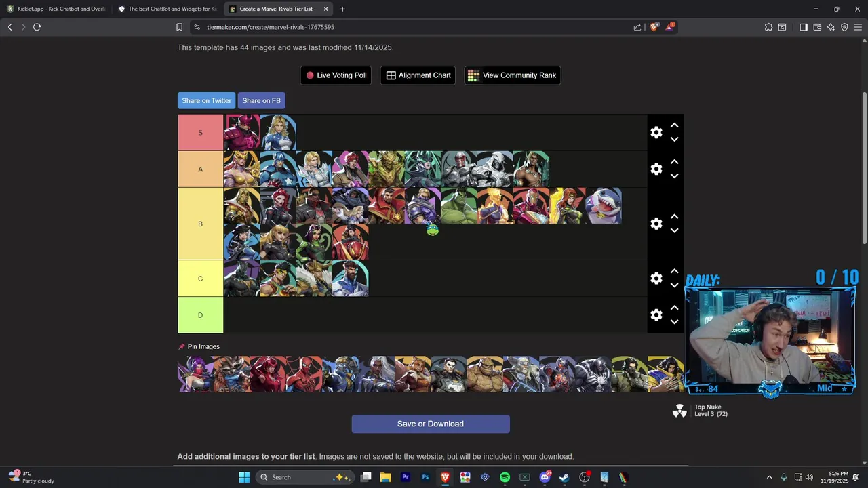Click Share on Twitter button
The width and height of the screenshot is (868, 488).
[206, 100]
